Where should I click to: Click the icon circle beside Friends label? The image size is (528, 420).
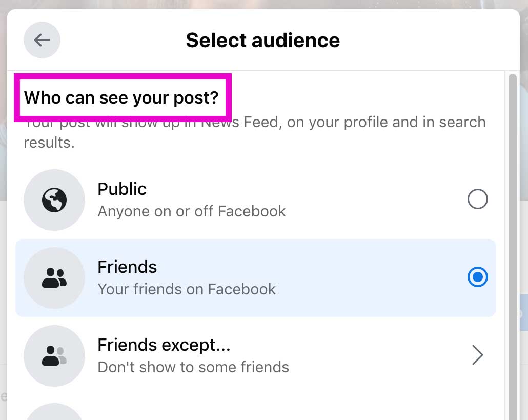coord(54,277)
